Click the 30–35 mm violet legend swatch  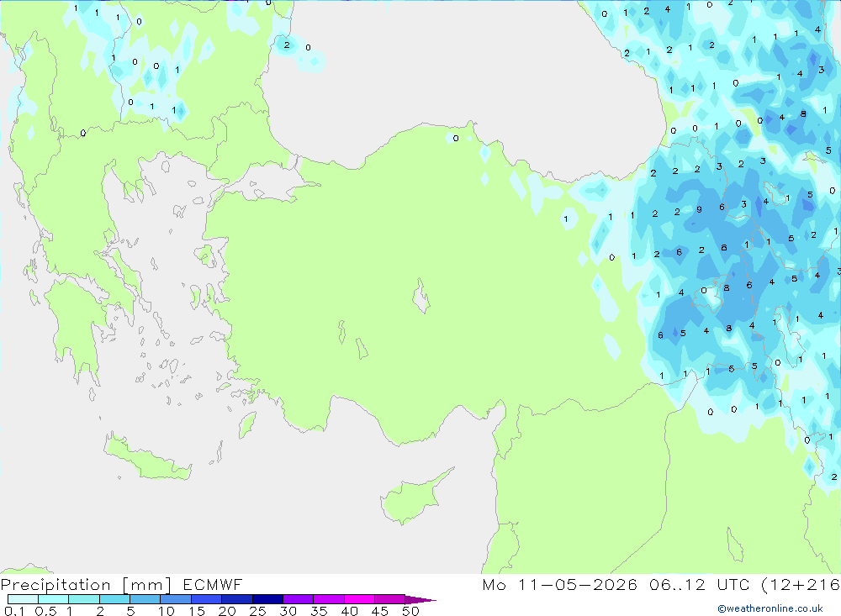(299, 599)
